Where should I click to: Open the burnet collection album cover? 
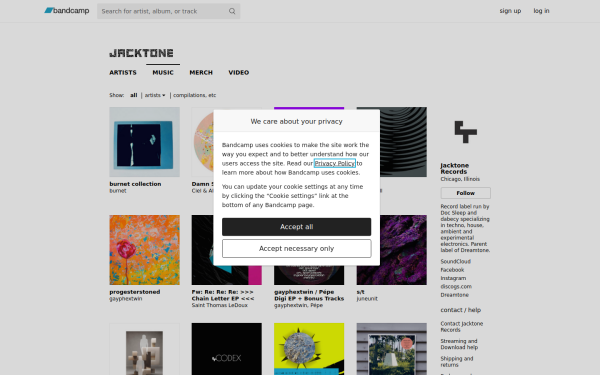[144, 142]
